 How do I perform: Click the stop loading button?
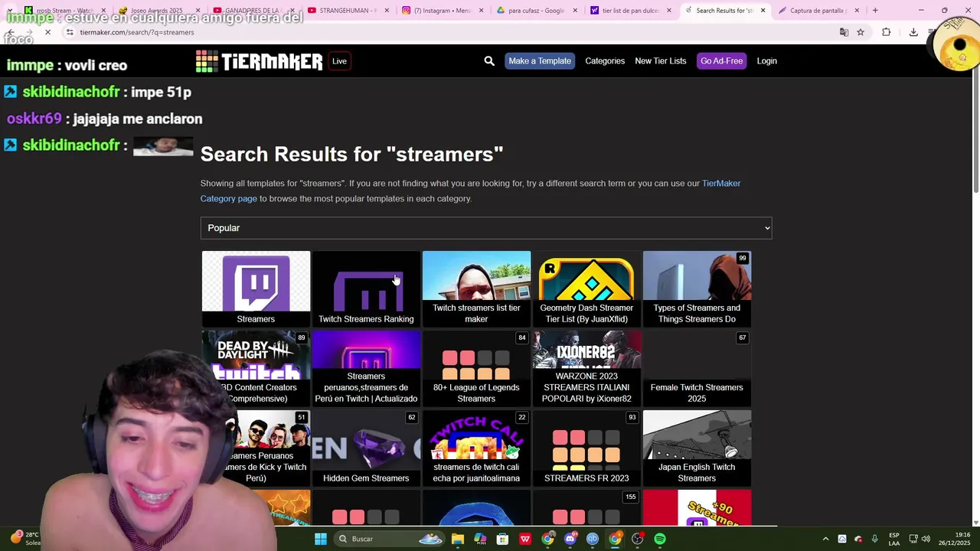pos(47,32)
